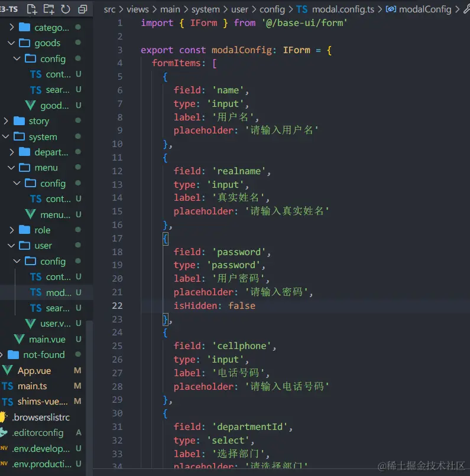Click the 'cellphone' field value
Screen dimensions: 470x476
pyautogui.click(x=242, y=345)
